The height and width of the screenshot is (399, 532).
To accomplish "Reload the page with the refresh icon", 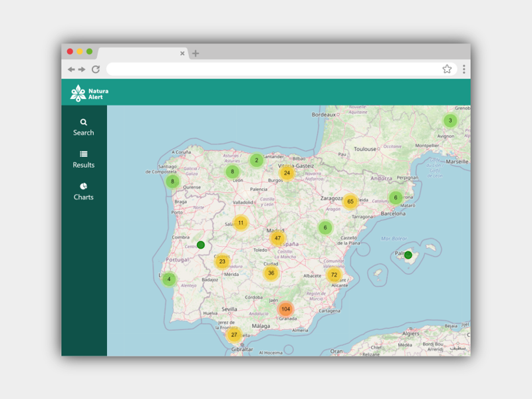I will 96,69.
